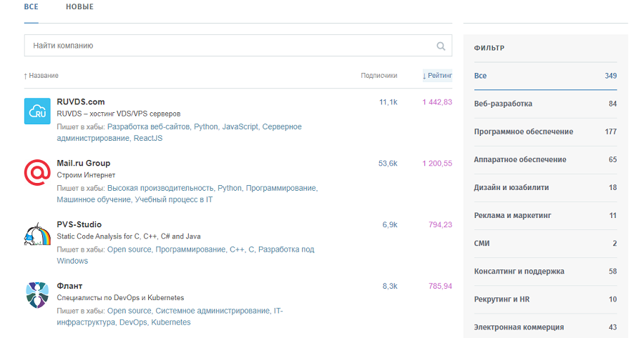Click PVS-Studio subscribers count 6,9k

[x=390, y=225]
